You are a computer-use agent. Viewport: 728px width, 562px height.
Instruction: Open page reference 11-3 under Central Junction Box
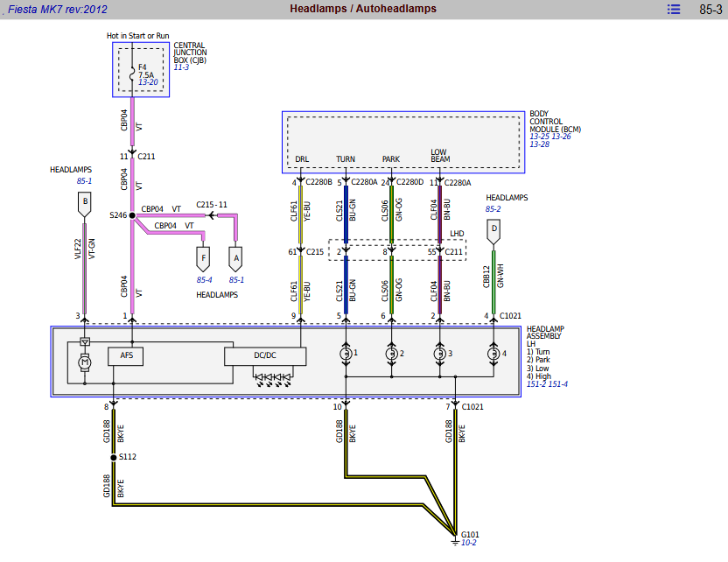[181, 67]
